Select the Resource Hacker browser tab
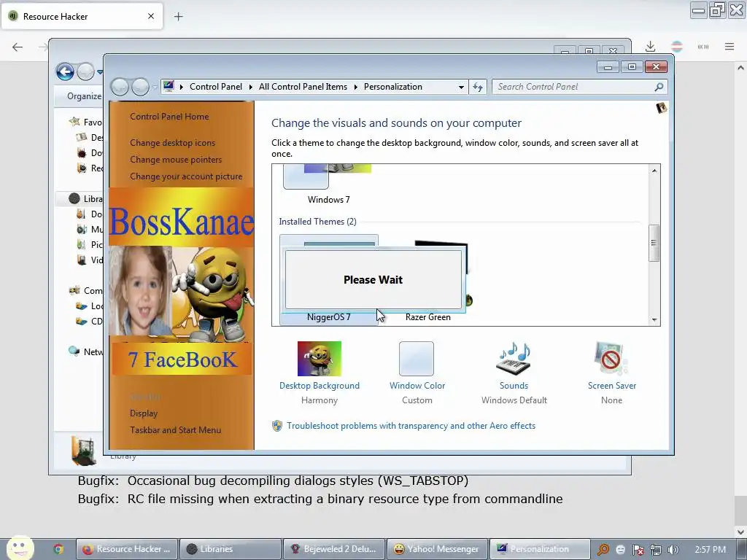This screenshot has height=560, width=747. click(x=82, y=16)
